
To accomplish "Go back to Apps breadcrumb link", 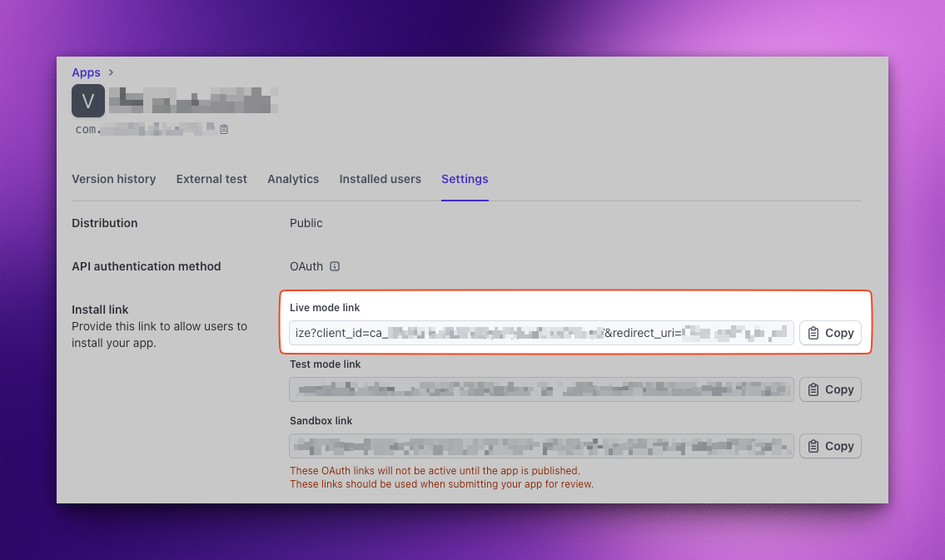I will click(86, 72).
